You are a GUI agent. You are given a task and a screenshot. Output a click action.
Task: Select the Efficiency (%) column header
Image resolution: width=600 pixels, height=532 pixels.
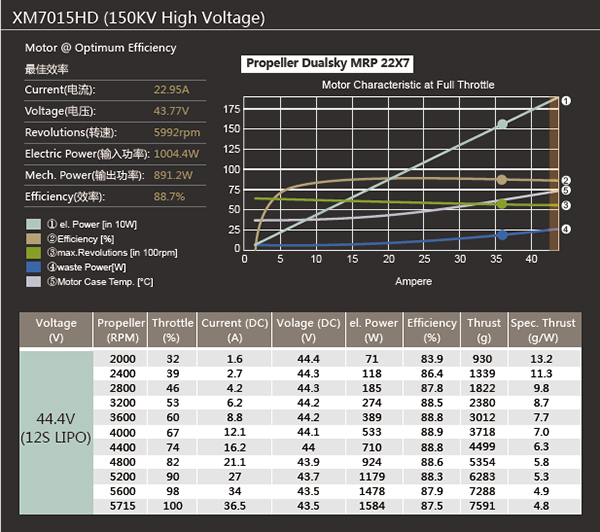[x=432, y=330]
